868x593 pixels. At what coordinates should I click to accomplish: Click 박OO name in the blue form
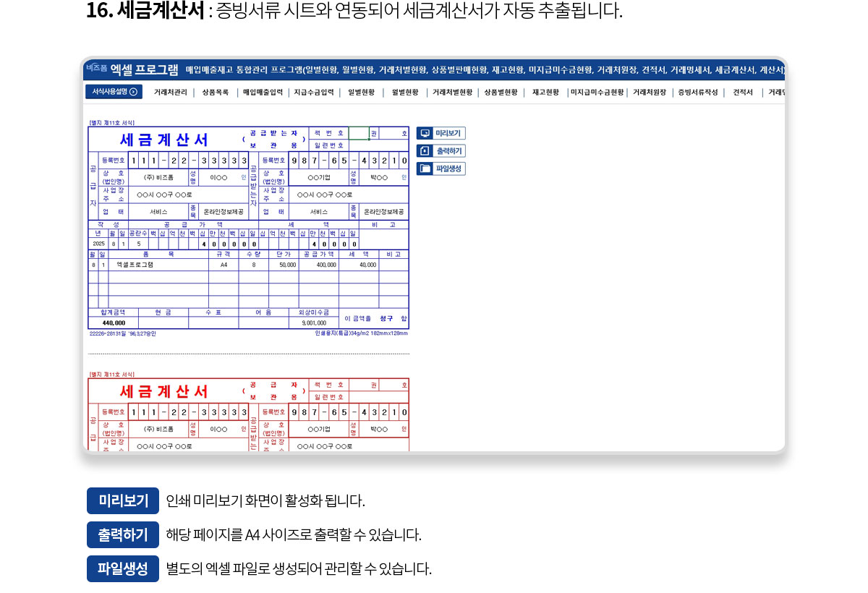378,177
